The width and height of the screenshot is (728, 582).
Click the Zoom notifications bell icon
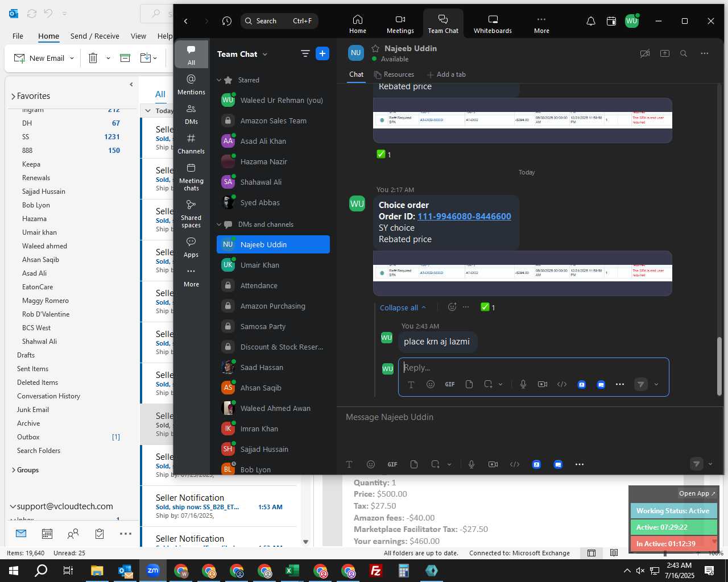pyautogui.click(x=591, y=21)
